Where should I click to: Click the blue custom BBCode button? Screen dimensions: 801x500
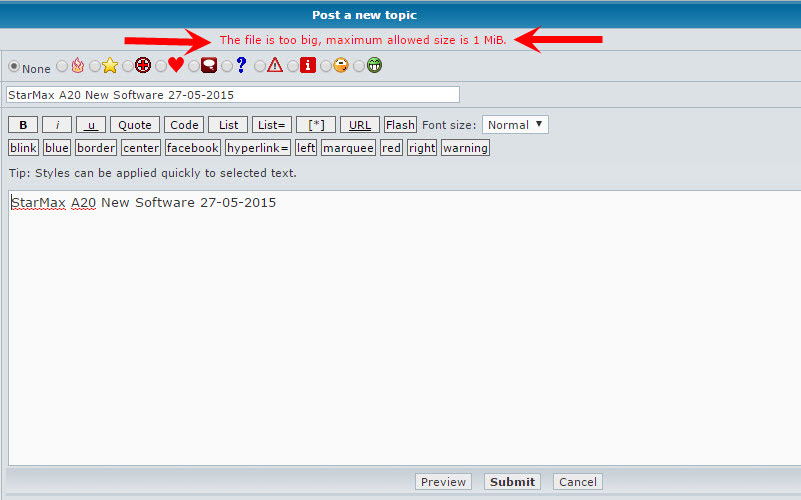57,148
